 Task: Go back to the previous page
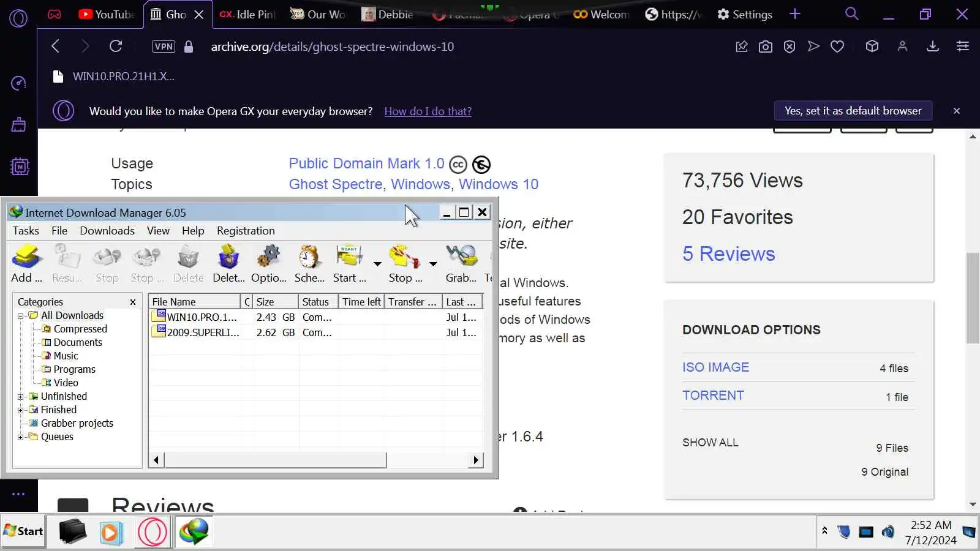[56, 46]
